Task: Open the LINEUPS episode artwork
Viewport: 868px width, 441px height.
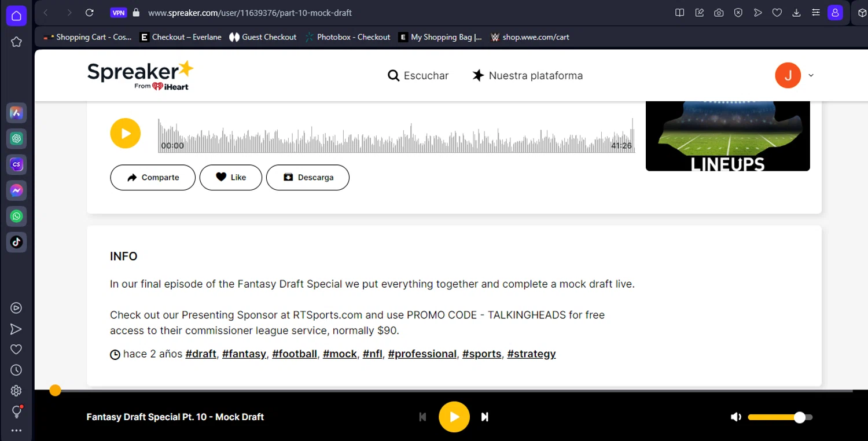Action: 728,136
